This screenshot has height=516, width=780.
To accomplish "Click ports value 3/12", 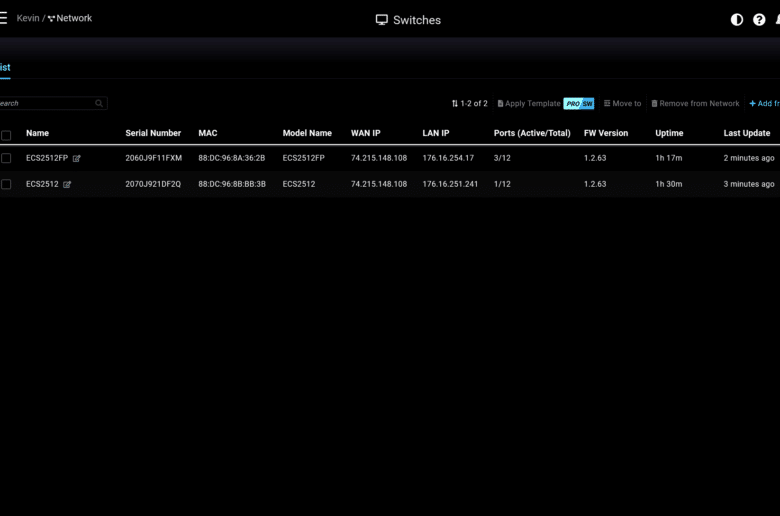I will [x=502, y=158].
